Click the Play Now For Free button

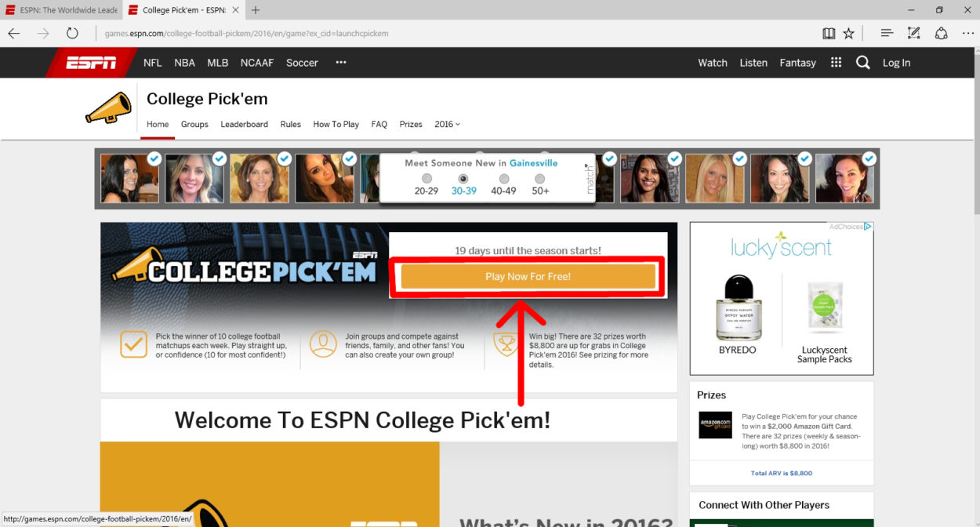click(528, 276)
